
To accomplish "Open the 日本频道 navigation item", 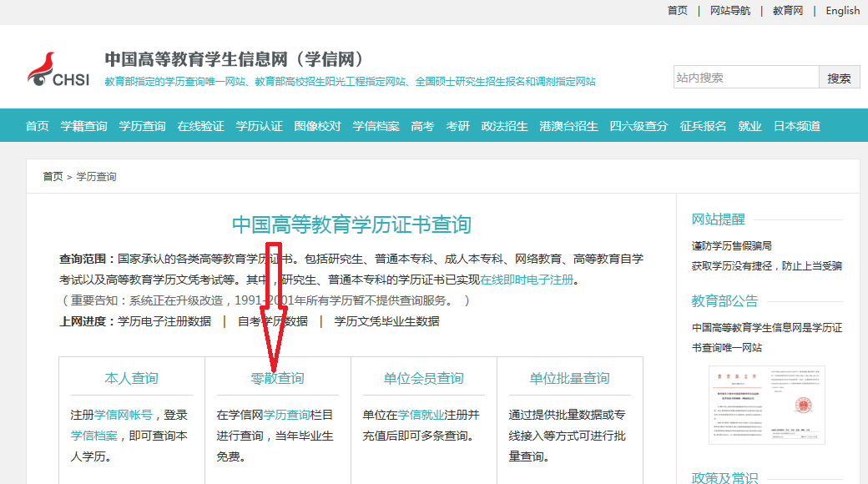I will pyautogui.click(x=796, y=126).
